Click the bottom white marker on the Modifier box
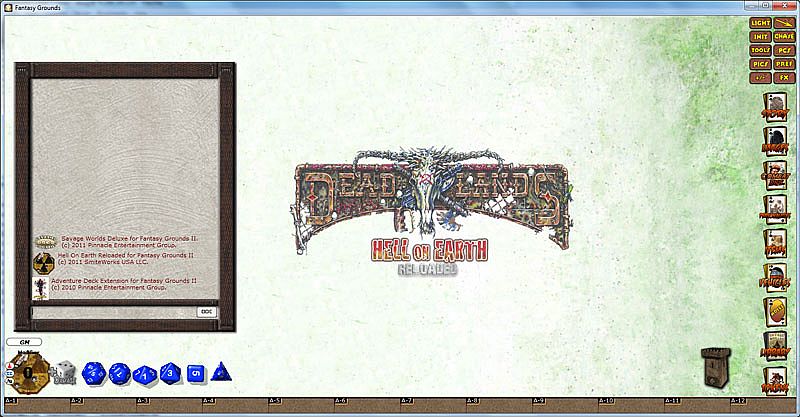 [9, 381]
